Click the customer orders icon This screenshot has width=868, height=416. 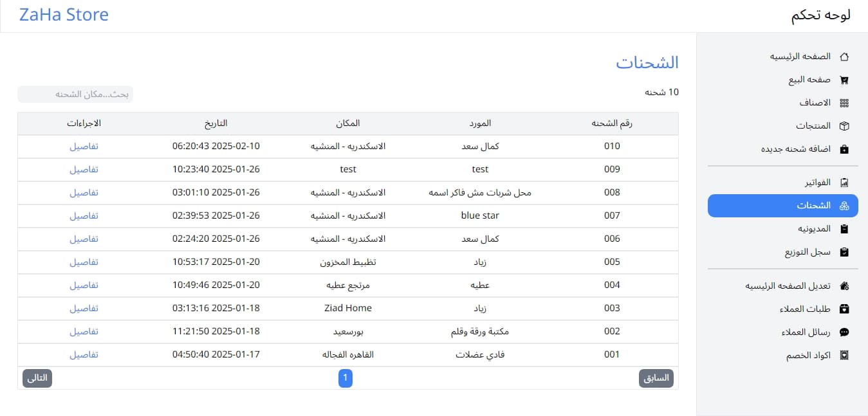[x=845, y=309]
